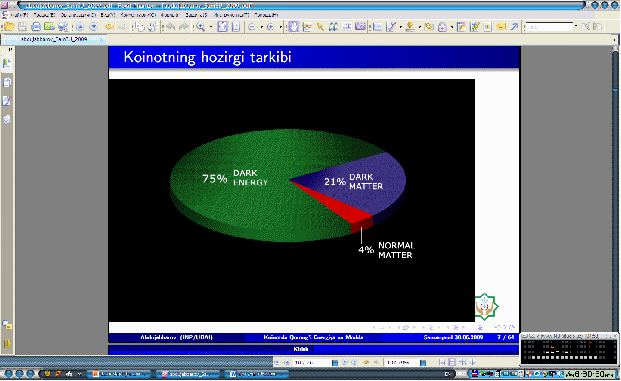Go to previous view with the orange left arrow
Screen dimensions: 621x381
pos(109,27)
